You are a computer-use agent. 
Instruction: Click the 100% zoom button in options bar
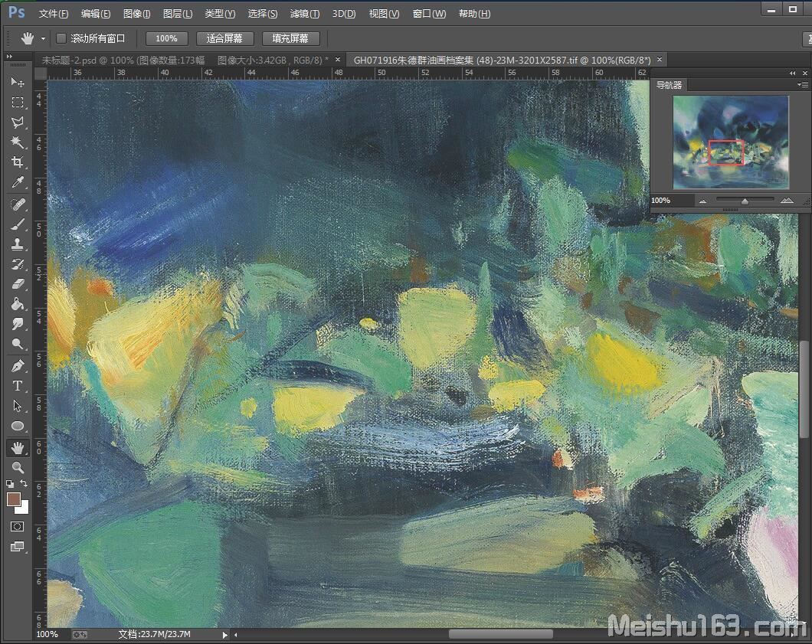coord(166,38)
